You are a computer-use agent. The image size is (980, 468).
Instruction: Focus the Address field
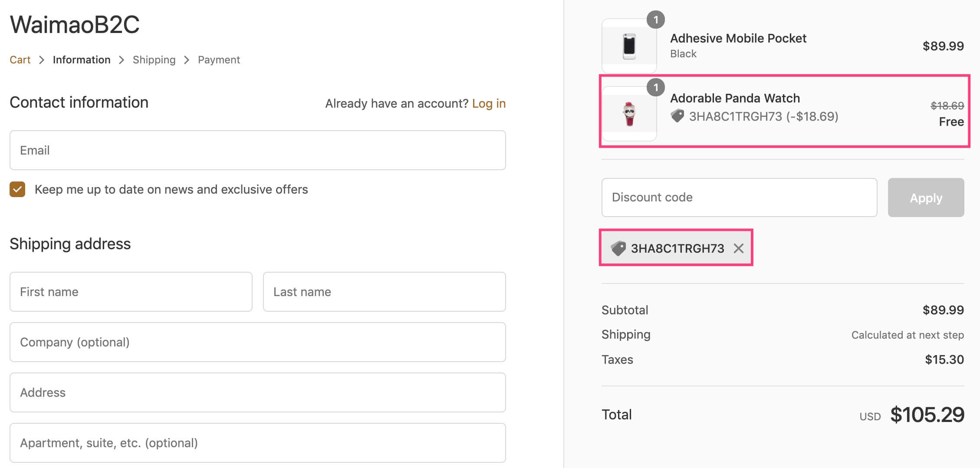click(258, 392)
